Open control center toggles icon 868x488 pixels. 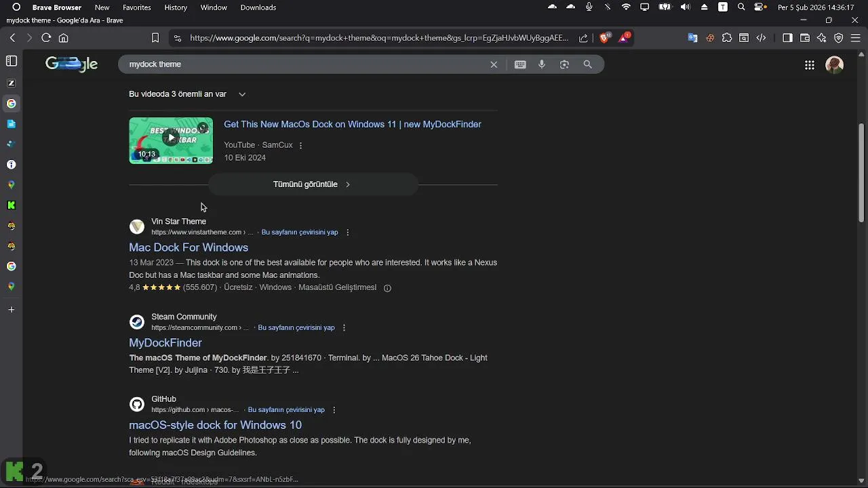tap(760, 7)
